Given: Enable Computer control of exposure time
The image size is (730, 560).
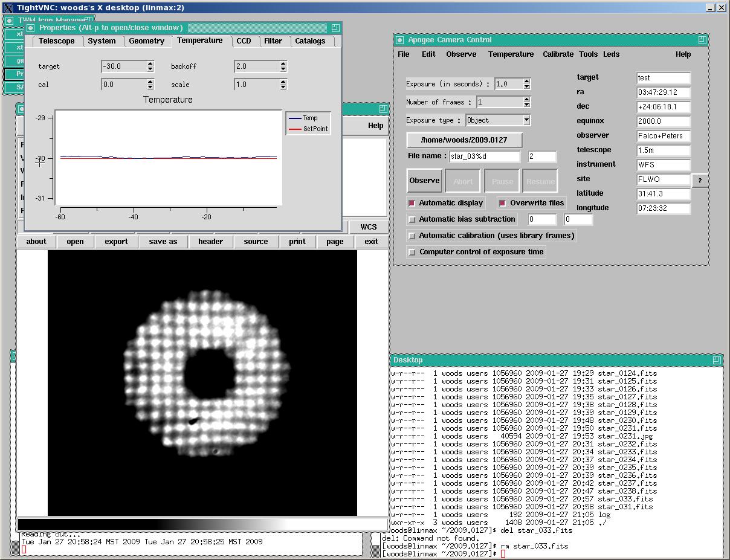Looking at the screenshot, I should [412, 252].
